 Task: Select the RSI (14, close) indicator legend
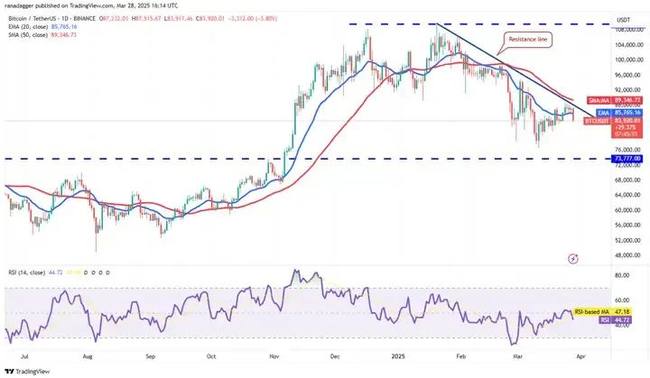27,273
